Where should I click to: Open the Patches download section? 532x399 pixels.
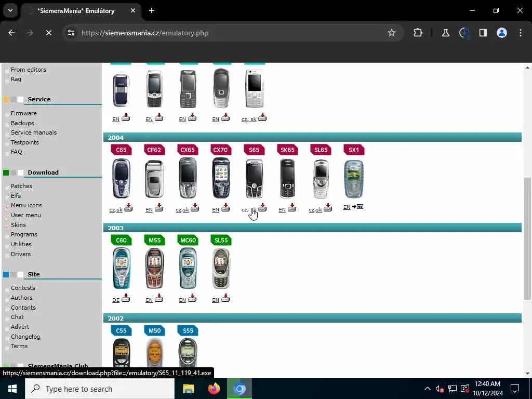(x=21, y=186)
